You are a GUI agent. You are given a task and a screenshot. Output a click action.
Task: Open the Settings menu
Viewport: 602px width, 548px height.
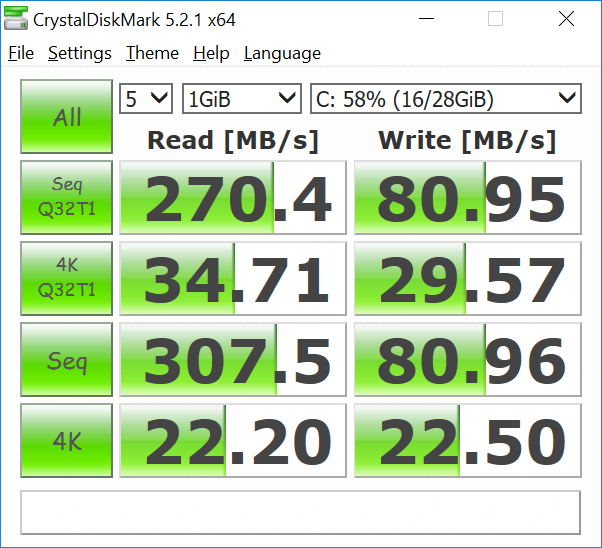pos(80,53)
